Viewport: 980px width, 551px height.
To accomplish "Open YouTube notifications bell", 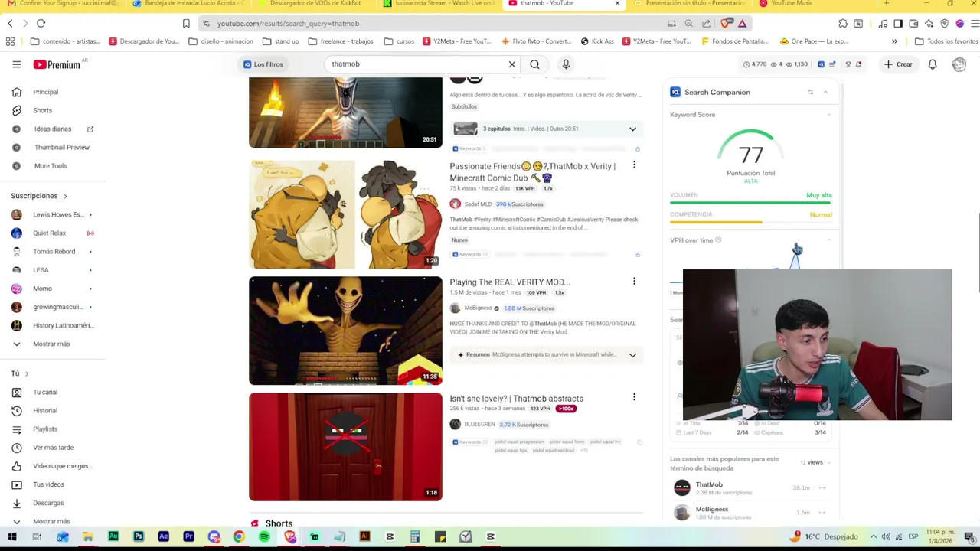I will pos(933,64).
